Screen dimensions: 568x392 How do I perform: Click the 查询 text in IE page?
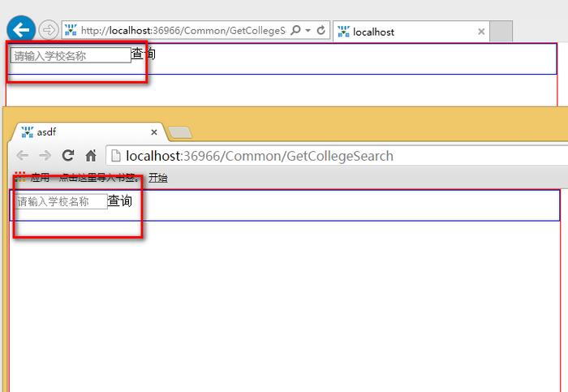(144, 54)
